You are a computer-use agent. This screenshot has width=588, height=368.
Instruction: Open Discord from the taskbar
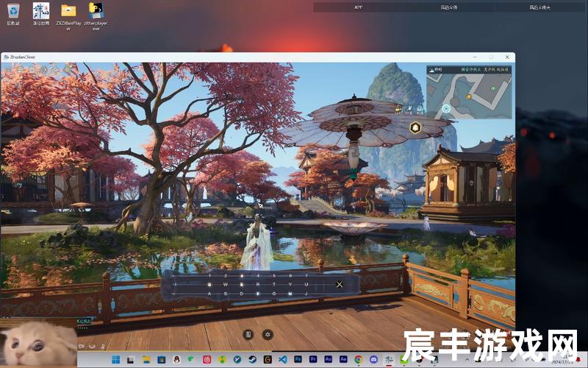[x=373, y=360]
